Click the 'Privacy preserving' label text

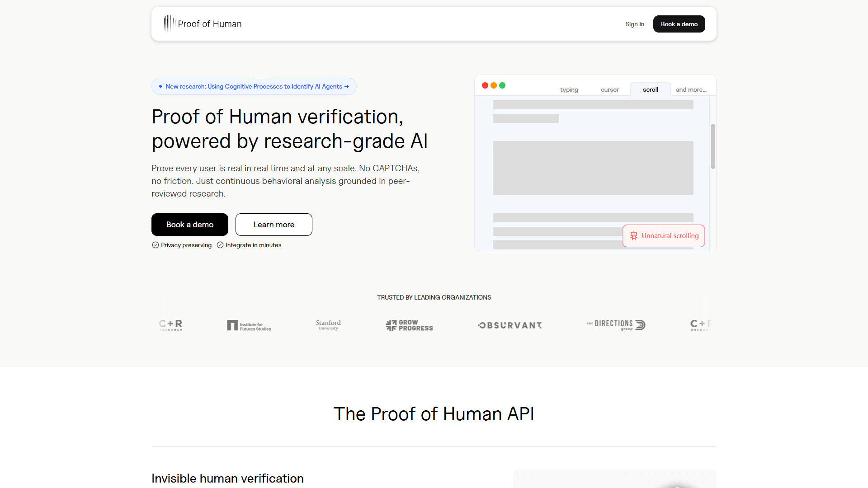point(186,245)
